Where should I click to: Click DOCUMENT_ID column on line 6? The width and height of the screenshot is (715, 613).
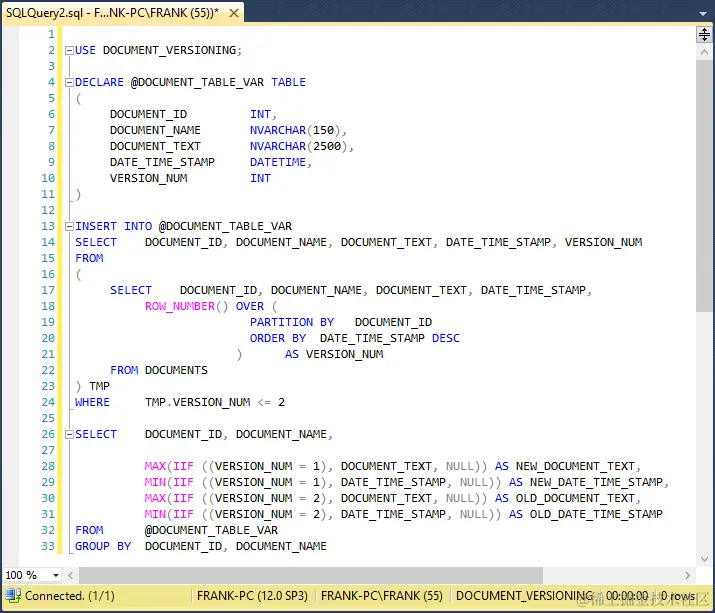click(148, 114)
